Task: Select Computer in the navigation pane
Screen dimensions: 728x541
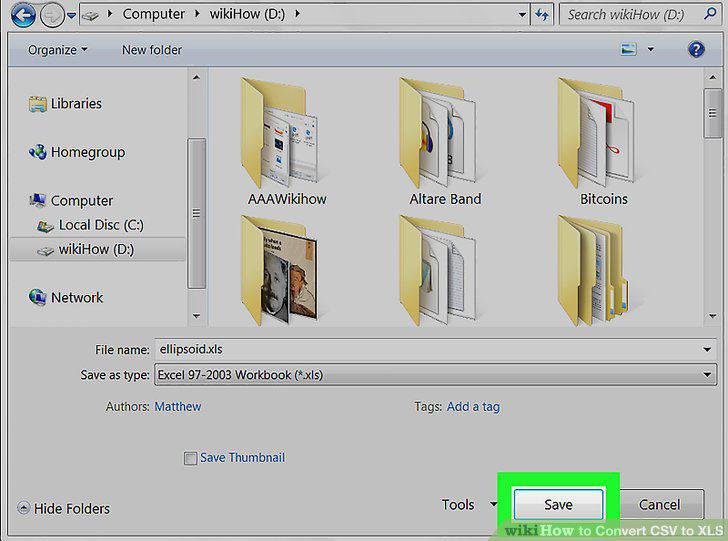Action: [71, 200]
